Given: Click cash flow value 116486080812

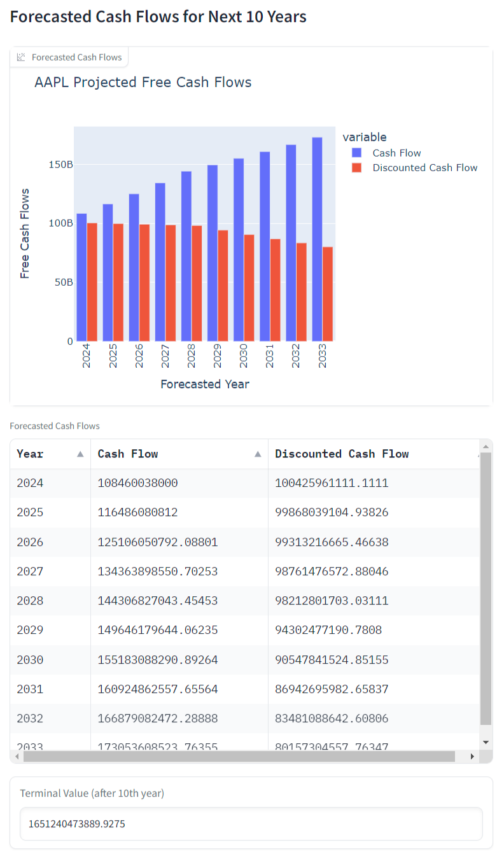Looking at the screenshot, I should tap(137, 513).
